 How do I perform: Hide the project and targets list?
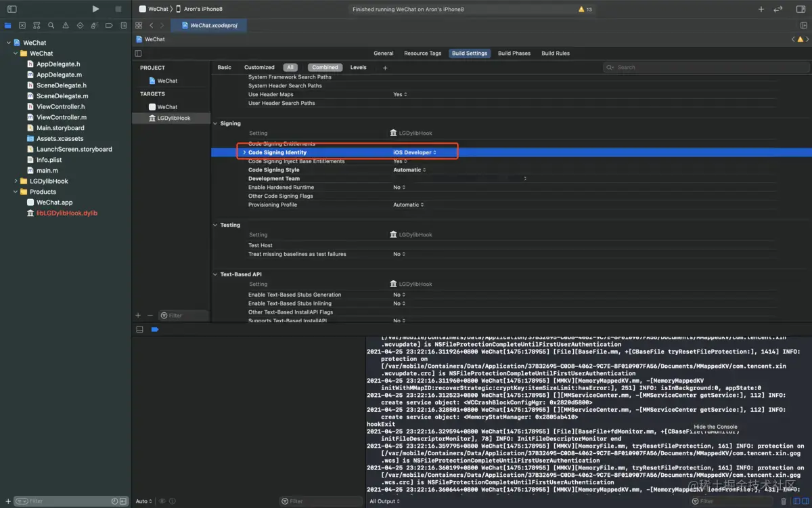pos(138,53)
